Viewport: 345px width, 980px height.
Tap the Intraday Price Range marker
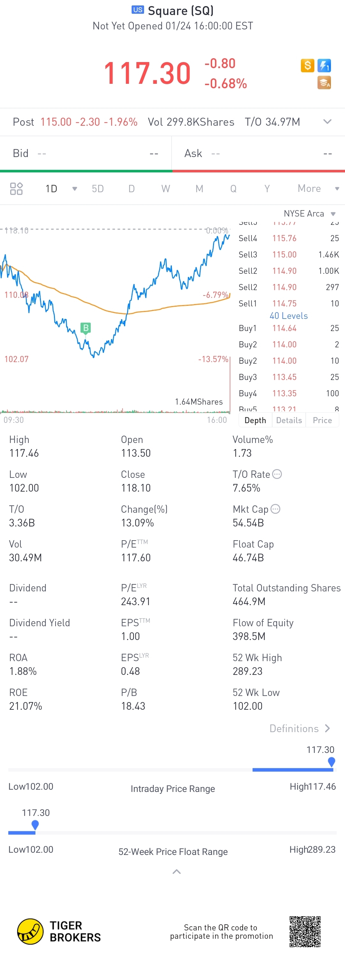tap(331, 761)
